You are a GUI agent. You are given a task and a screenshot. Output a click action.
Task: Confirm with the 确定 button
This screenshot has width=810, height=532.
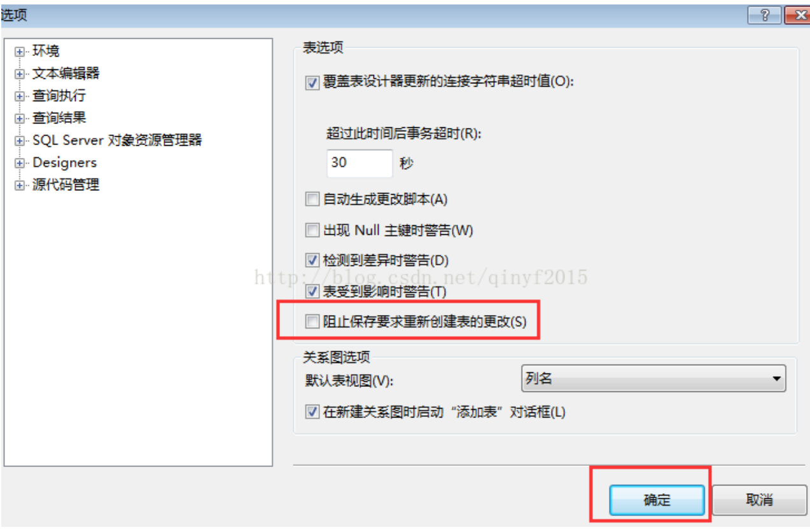click(x=657, y=500)
